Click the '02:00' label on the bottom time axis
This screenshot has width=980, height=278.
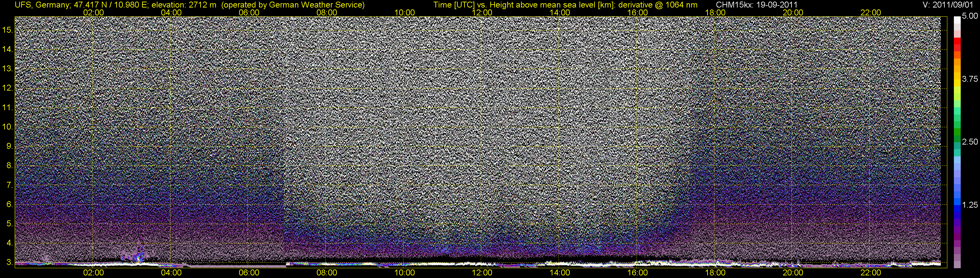click(93, 273)
